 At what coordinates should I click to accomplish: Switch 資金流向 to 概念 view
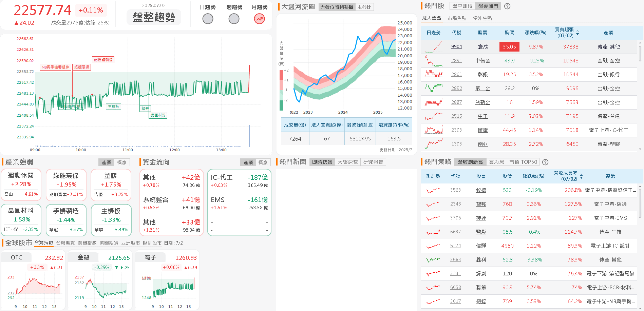coord(263,162)
